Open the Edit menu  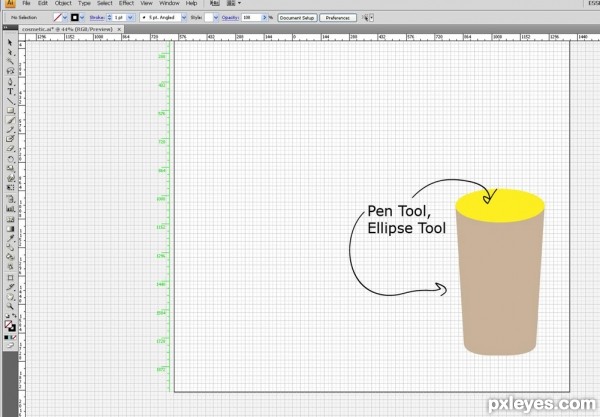click(43, 3)
